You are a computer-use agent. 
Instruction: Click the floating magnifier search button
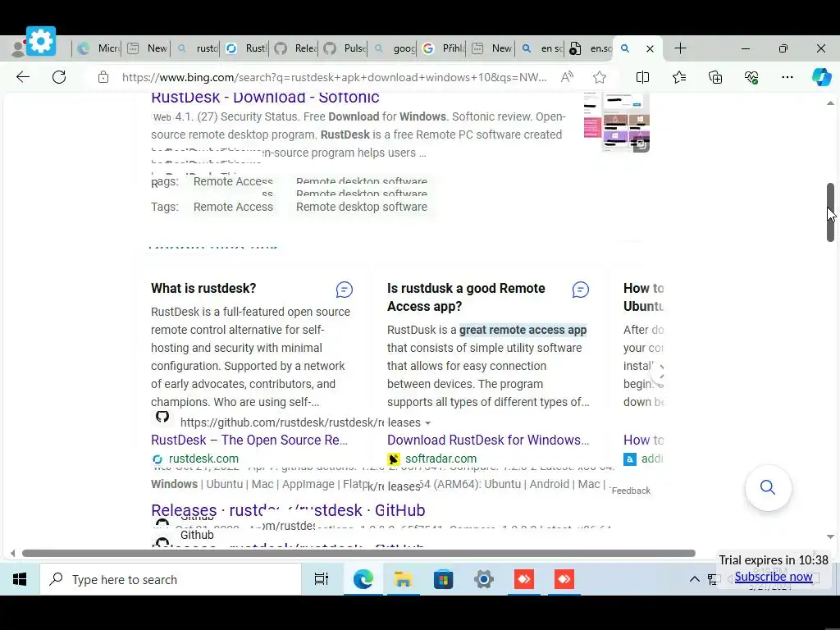pos(768,487)
